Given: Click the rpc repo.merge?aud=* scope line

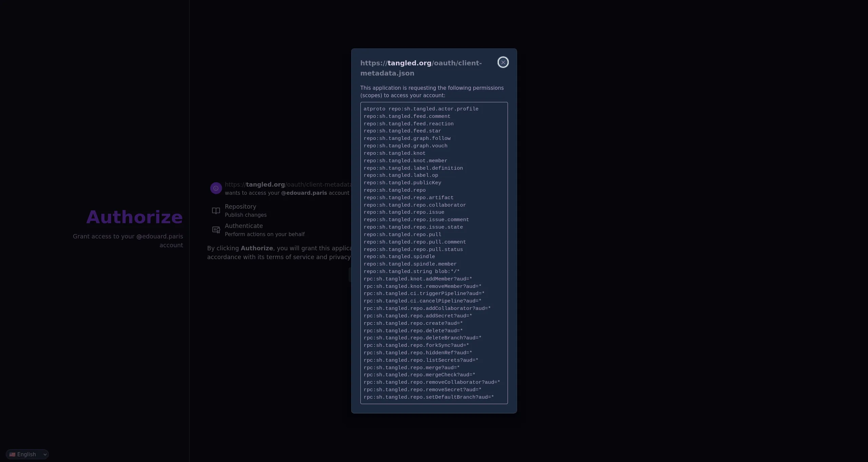Looking at the screenshot, I should [x=412, y=367].
